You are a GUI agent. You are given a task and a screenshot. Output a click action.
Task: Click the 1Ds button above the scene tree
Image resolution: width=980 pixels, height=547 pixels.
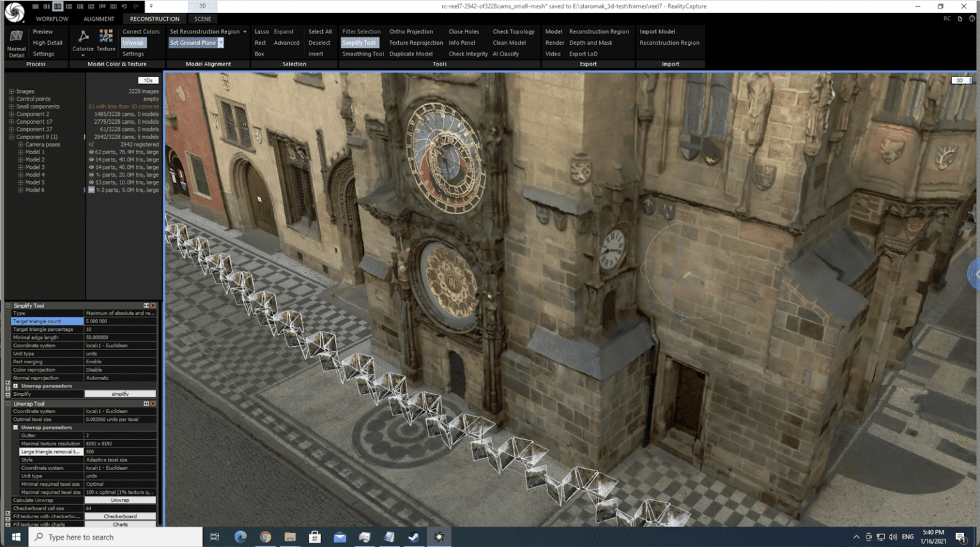[x=148, y=80]
